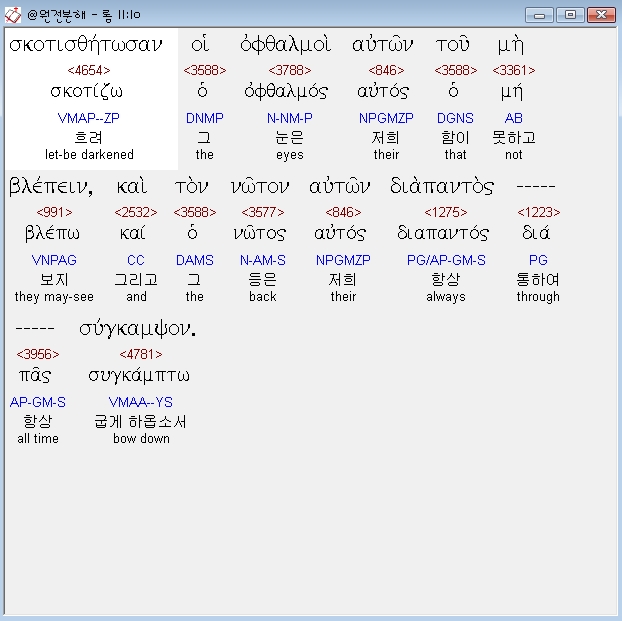Select the Greek word ὀφθαλμοὶ

click(286, 44)
